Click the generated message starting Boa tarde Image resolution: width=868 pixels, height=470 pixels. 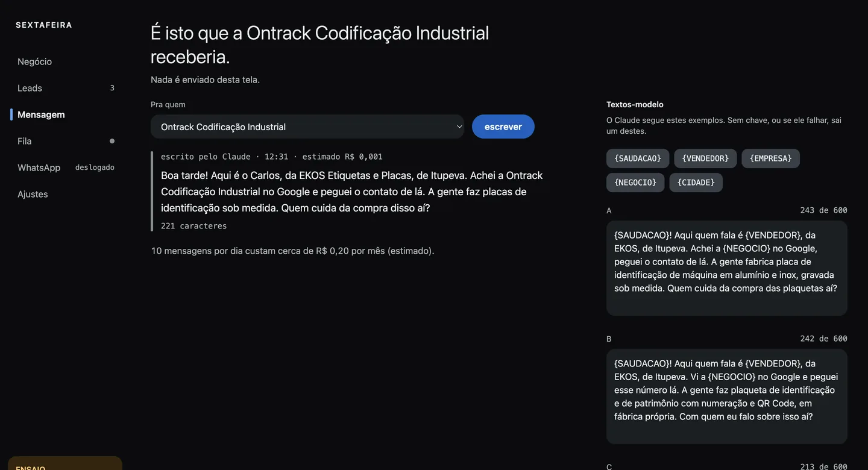pyautogui.click(x=352, y=192)
